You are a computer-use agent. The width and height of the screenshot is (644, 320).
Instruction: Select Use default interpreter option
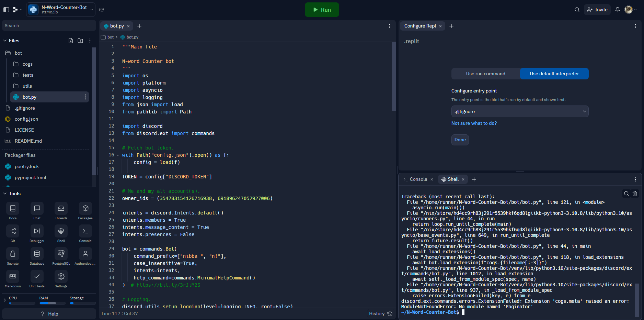554,74
